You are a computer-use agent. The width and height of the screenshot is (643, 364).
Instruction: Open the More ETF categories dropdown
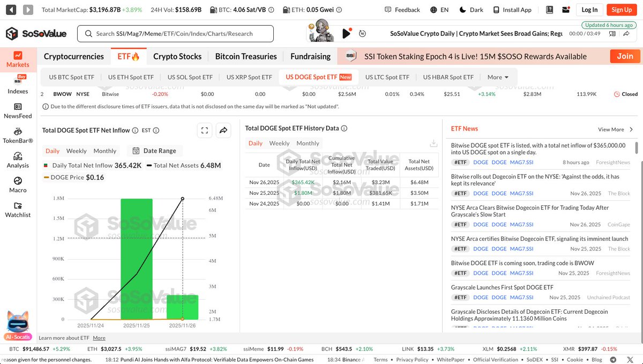click(497, 77)
